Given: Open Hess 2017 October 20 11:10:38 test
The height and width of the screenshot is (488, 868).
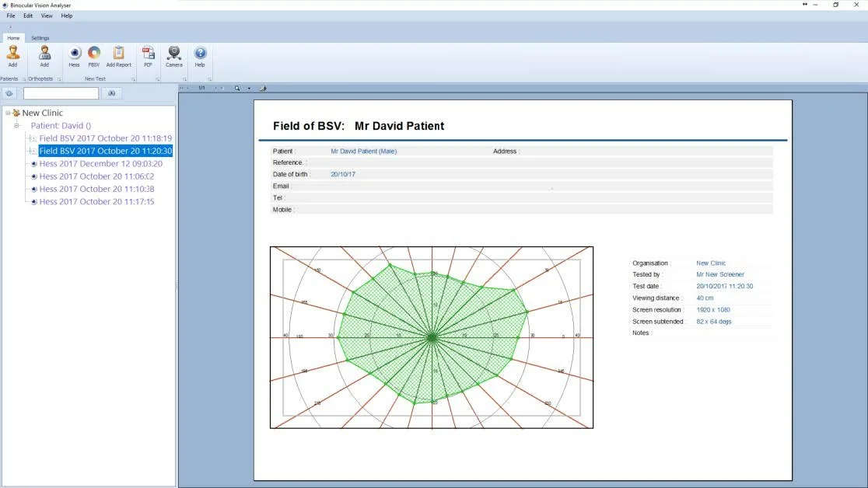Looking at the screenshot, I should tap(97, 190).
